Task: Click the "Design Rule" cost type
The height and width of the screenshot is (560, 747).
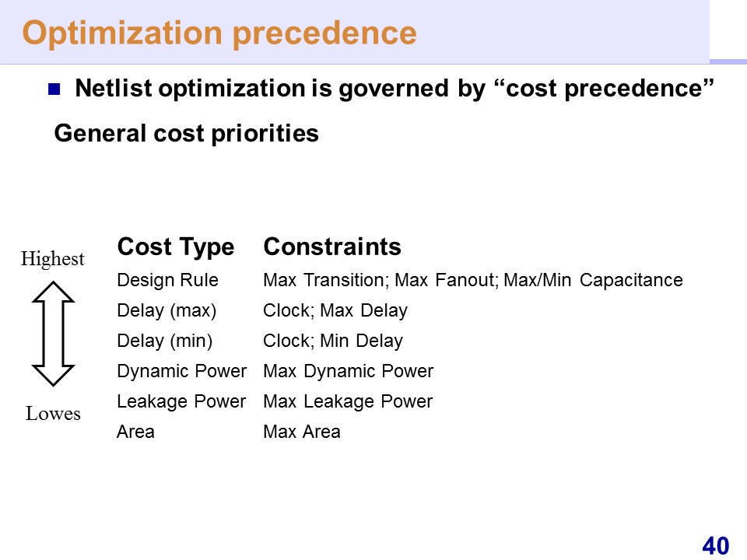Action: [167, 280]
